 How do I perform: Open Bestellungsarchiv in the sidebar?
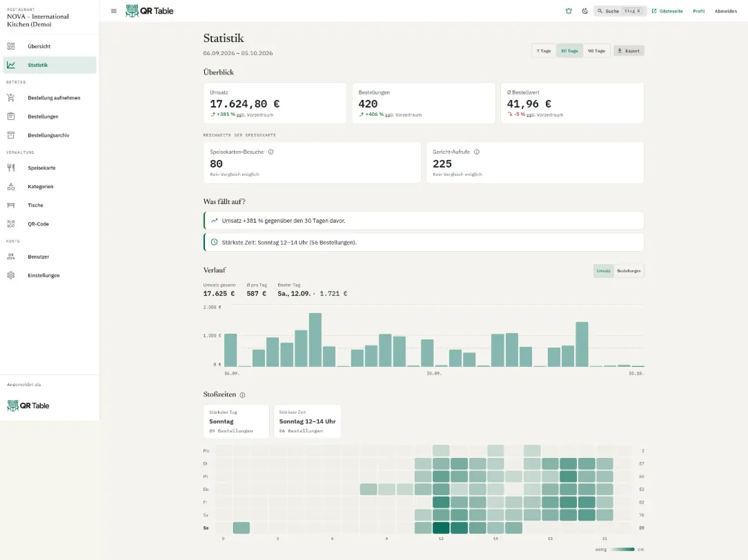(x=50, y=135)
